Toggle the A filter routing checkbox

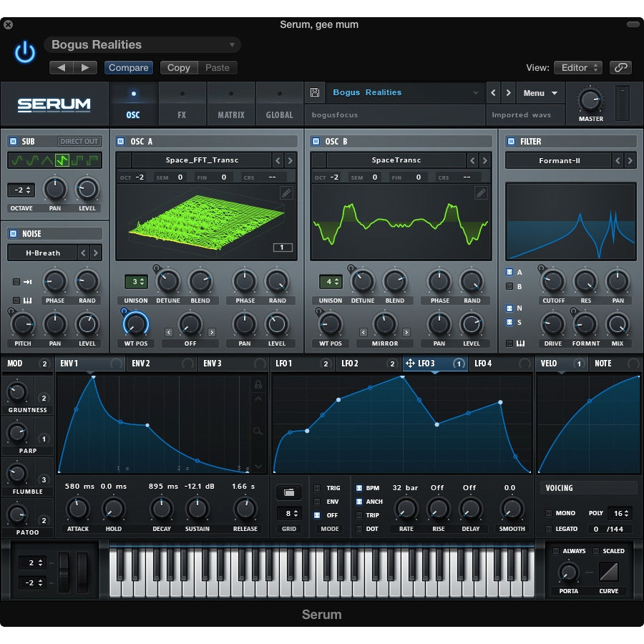coord(508,272)
